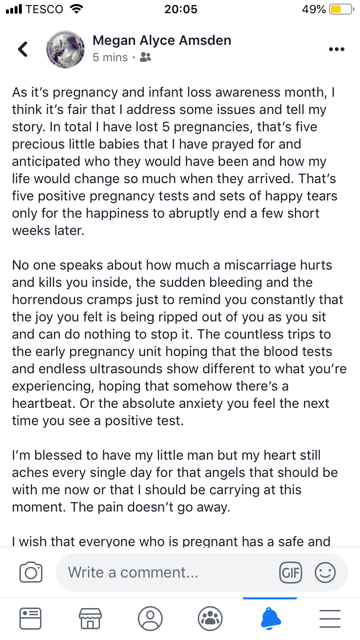Viewport: 360px width, 640px height.
Task: Tap the camera icon in comment bar
Action: [x=31, y=572]
